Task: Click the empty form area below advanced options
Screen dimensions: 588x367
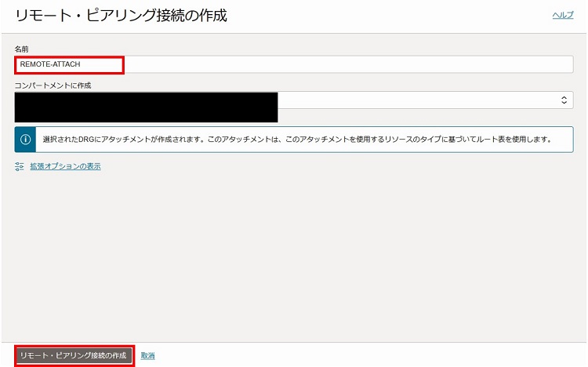Action: (293, 251)
